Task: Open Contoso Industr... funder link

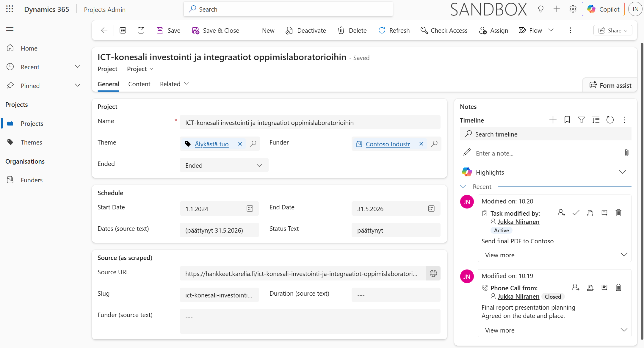Action: point(390,144)
